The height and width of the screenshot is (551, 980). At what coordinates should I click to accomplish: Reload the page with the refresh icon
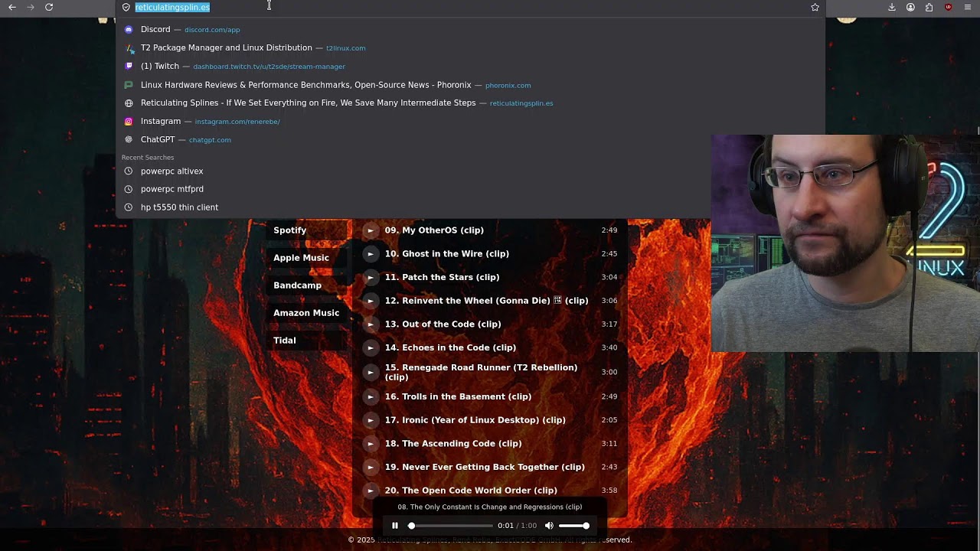point(49,7)
